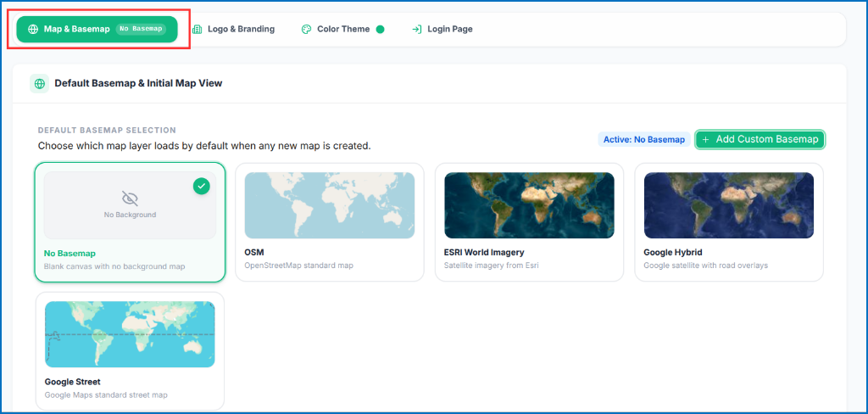Click the Google Street title
This screenshot has width=868, height=414.
tap(73, 382)
